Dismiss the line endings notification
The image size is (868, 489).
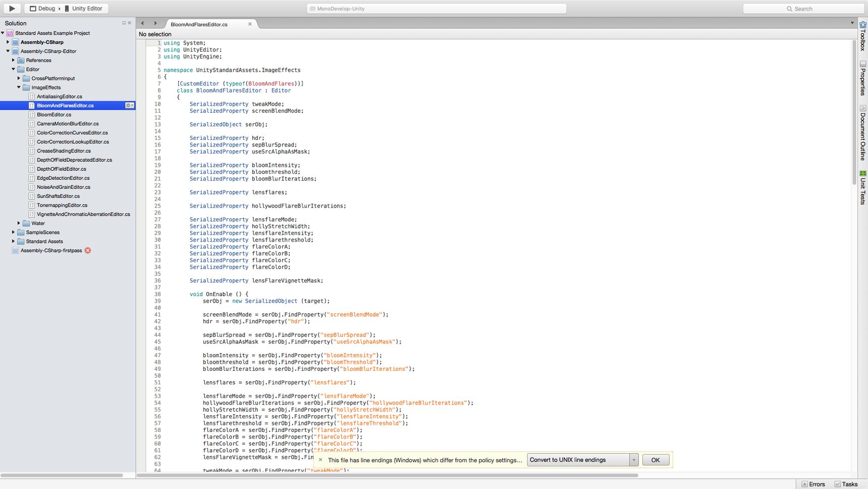click(320, 460)
